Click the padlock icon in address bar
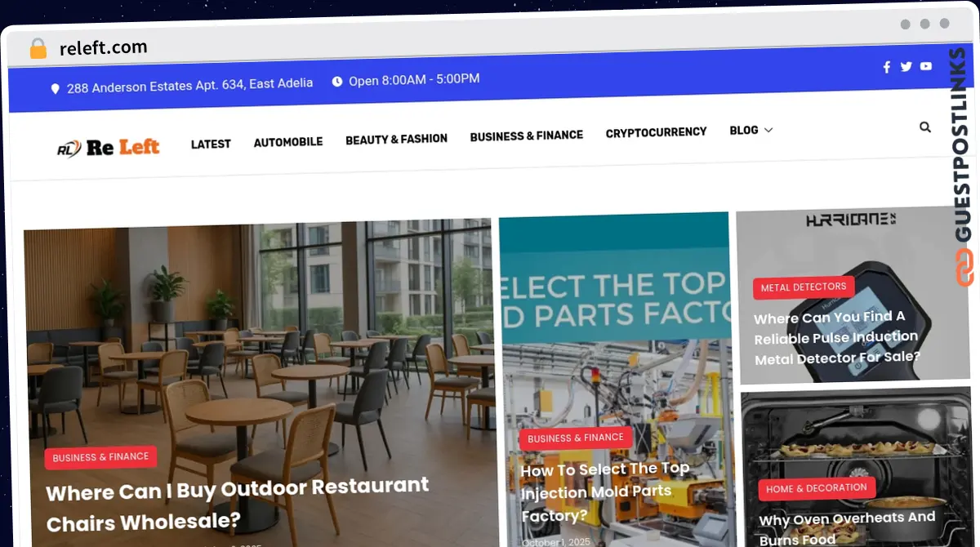Viewport: 980px width, 547px height. pos(38,49)
